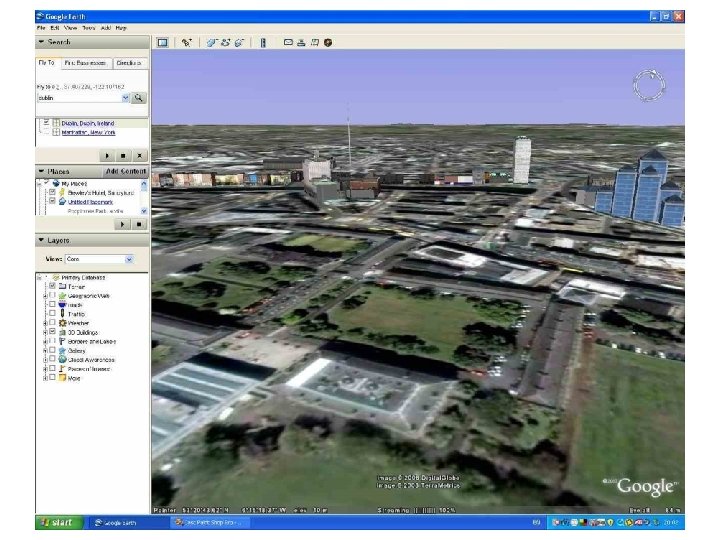Open the search box history dropdown

125,98
